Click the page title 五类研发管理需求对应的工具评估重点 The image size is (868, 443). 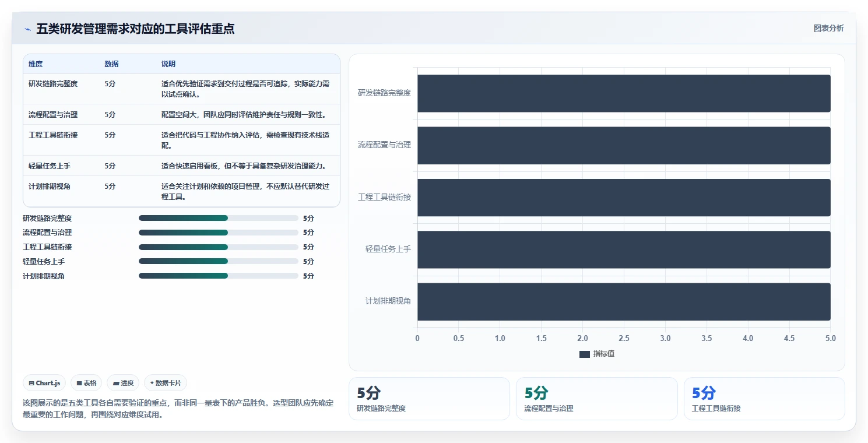135,29
